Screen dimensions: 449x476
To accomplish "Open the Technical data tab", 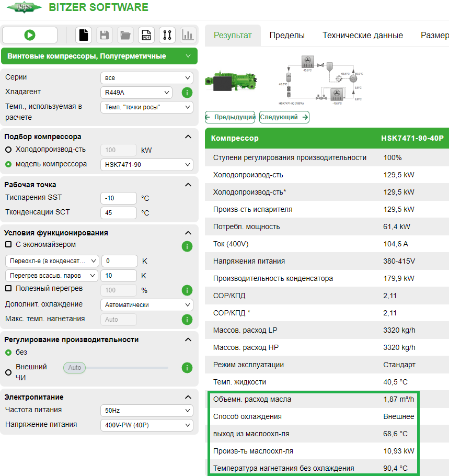I will pyautogui.click(x=362, y=36).
